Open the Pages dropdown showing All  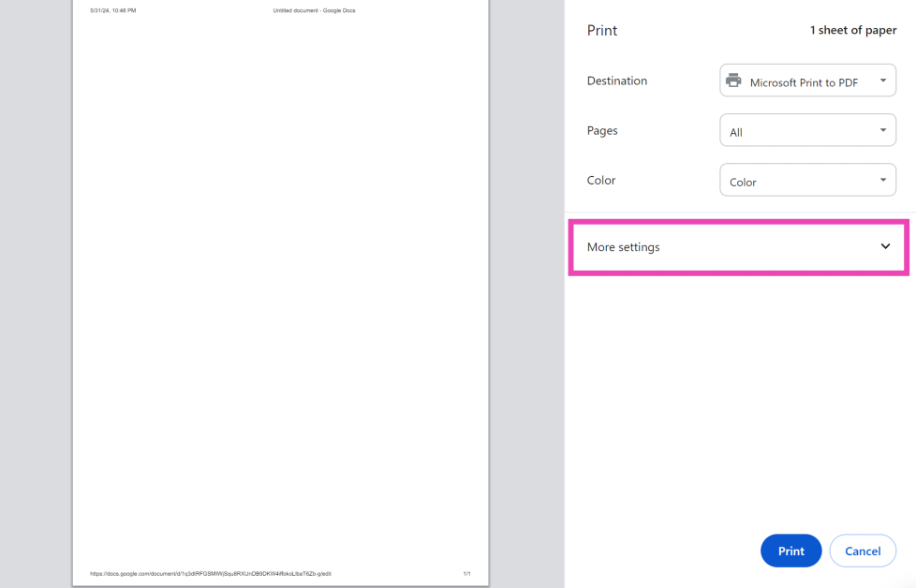point(807,131)
